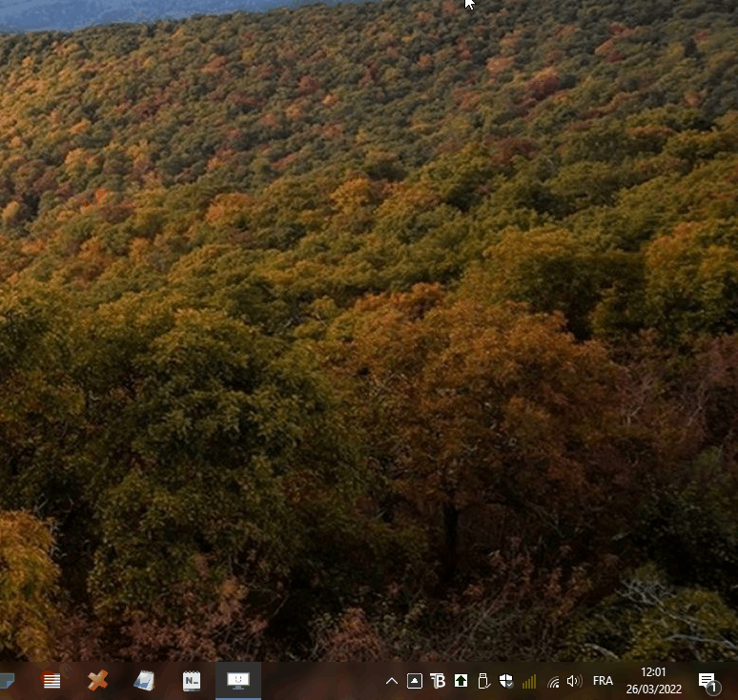Open the red lined-document taskbar app
Image resolution: width=738 pixels, height=700 pixels.
(51, 681)
